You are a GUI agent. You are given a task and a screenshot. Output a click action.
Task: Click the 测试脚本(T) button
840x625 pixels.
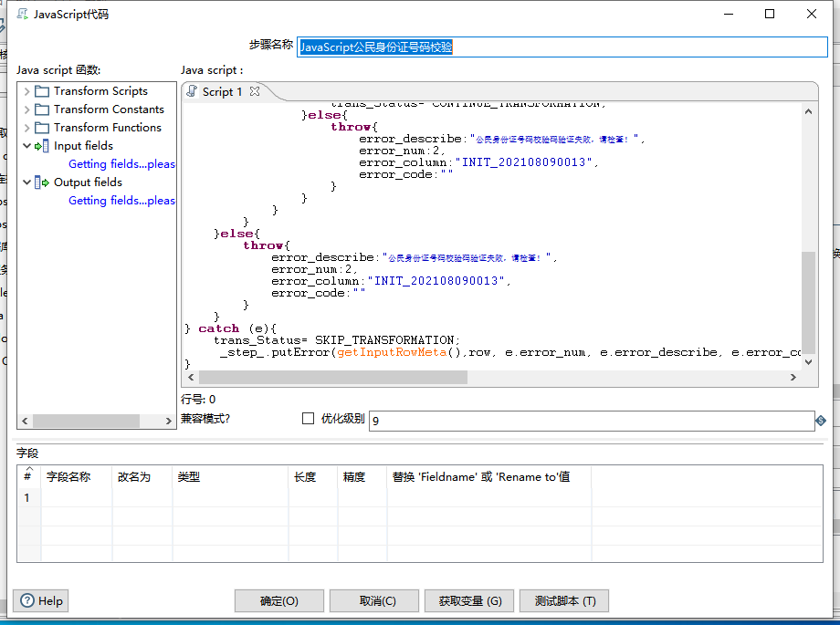click(x=563, y=600)
